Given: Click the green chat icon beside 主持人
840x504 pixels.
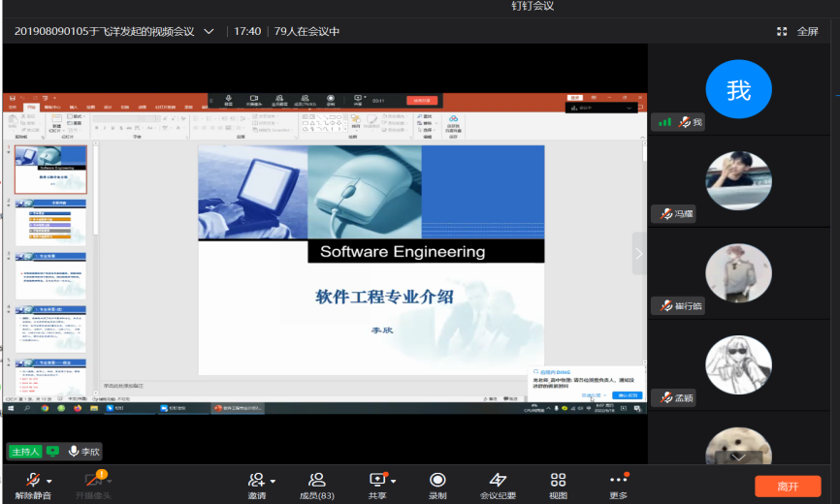Looking at the screenshot, I should [52, 452].
